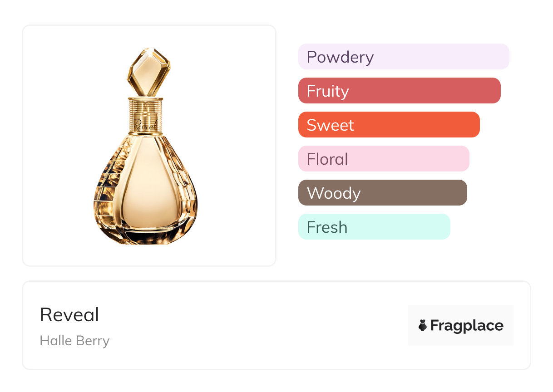553x392 pixels.
Task: Select the Floral accord bar
Action: 384,159
